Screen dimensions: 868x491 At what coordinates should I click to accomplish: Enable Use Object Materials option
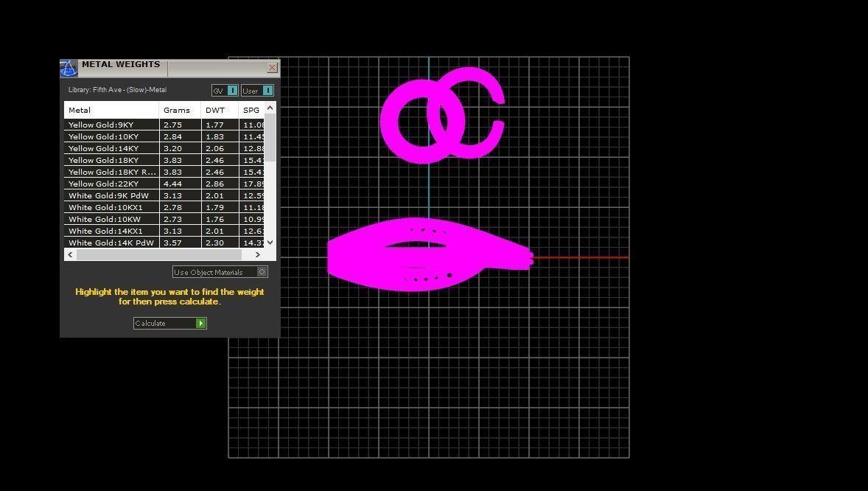pos(220,272)
